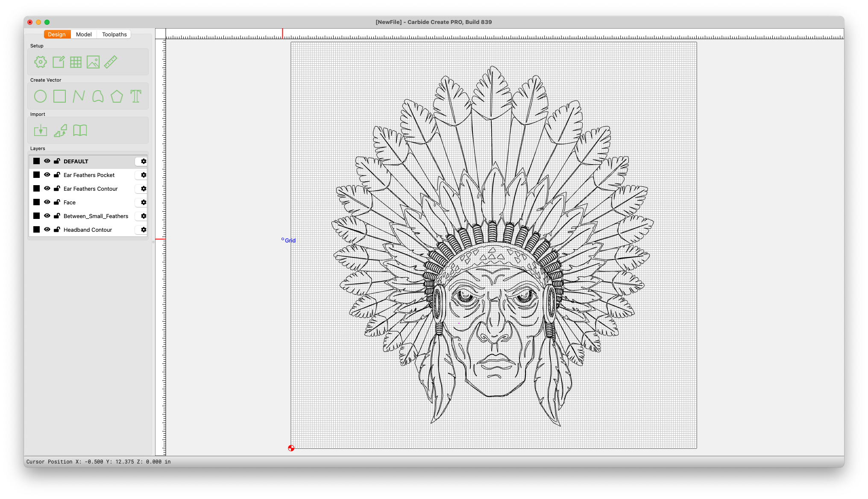
Task: Lock the Ear Feathers Pocket layer
Action: click(x=57, y=175)
